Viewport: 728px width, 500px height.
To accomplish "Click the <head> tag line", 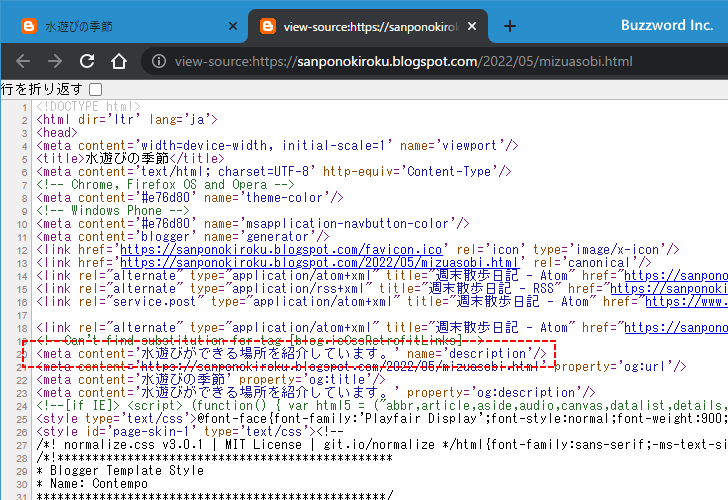I will (57, 133).
